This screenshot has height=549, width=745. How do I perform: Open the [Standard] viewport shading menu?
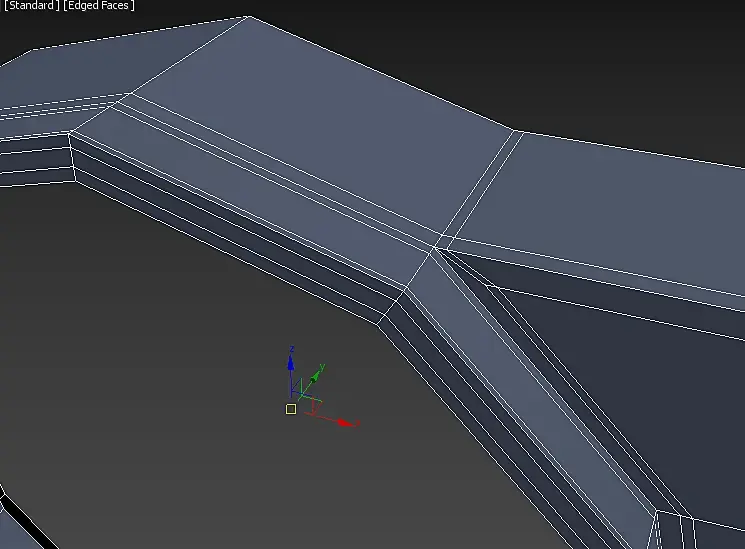pyautogui.click(x=31, y=5)
